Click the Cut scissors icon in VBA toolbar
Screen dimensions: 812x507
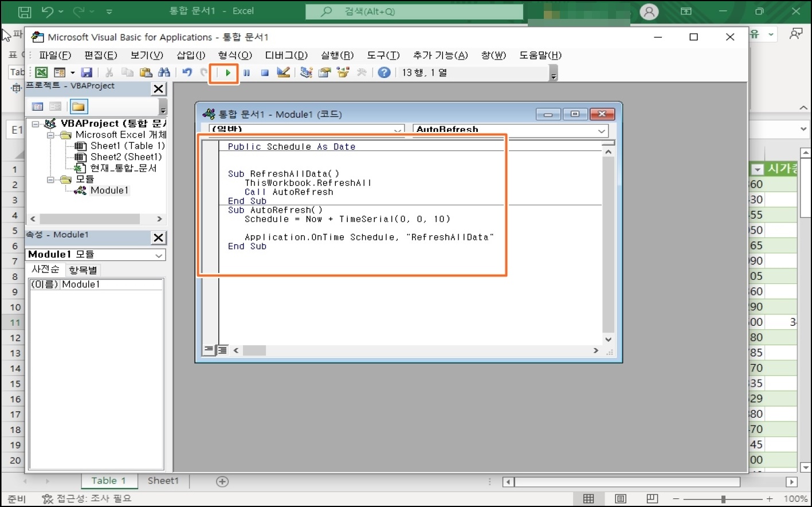tap(109, 72)
